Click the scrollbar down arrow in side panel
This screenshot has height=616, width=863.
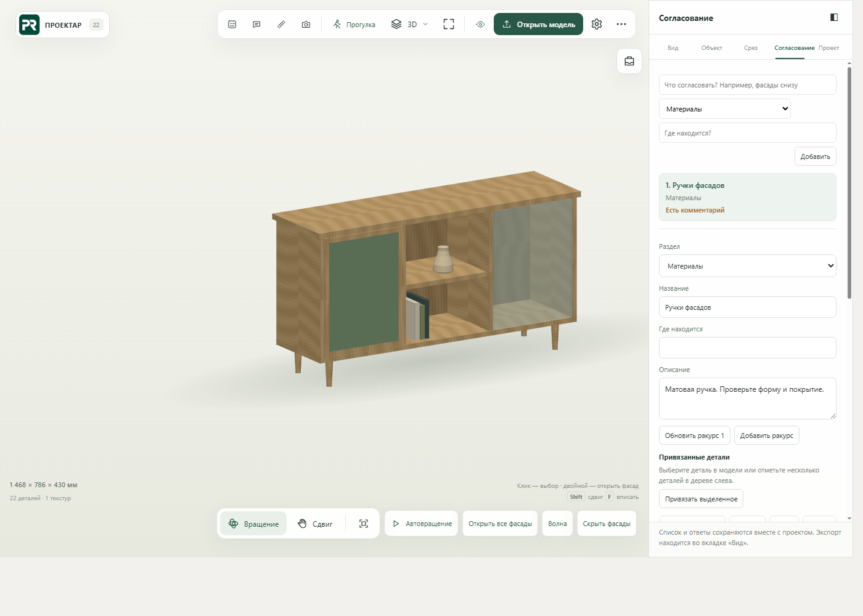(849, 519)
